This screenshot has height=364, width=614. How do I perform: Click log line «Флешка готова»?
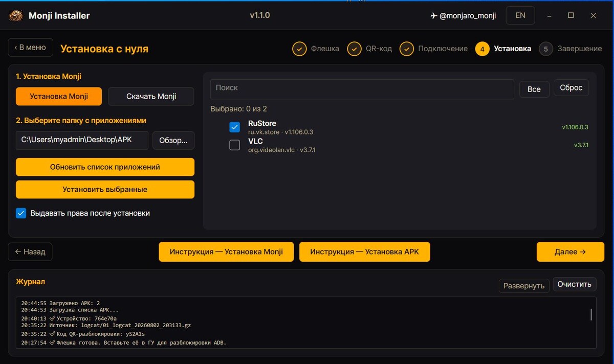click(123, 343)
